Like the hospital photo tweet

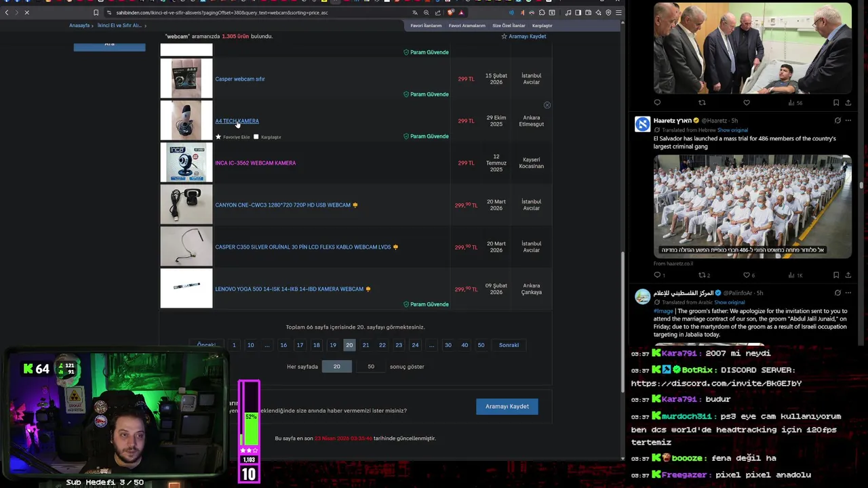747,103
